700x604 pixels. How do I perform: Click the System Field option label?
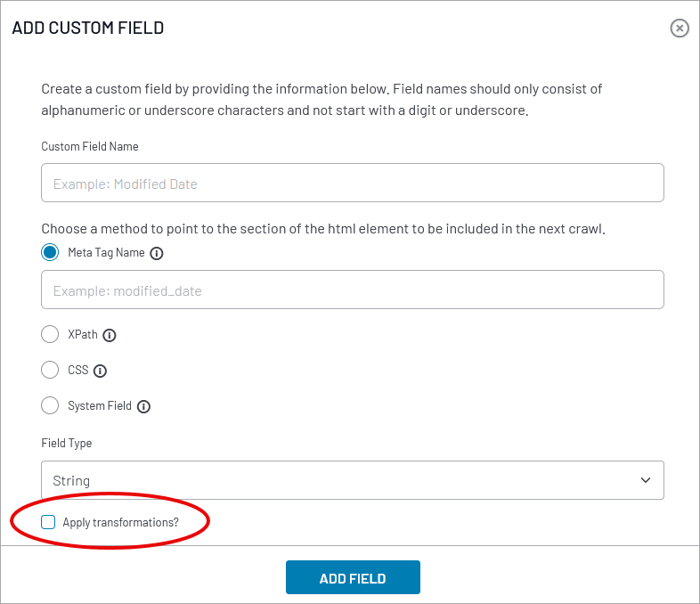coord(100,406)
